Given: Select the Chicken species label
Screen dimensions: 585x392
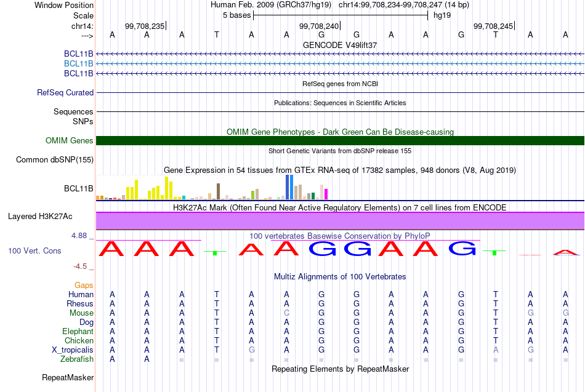Looking at the screenshot, I should [79, 340].
